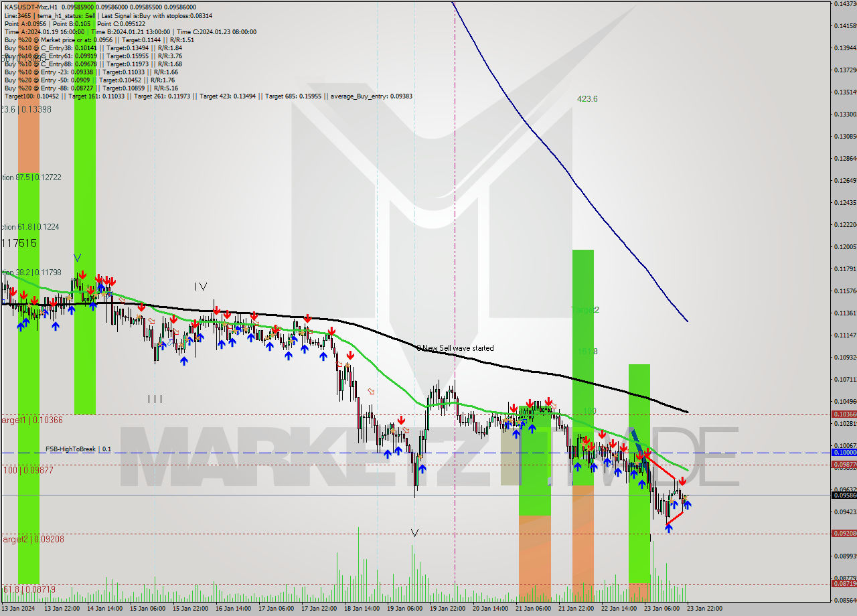Click the '23 Jan 22:00' time label

[704, 609]
